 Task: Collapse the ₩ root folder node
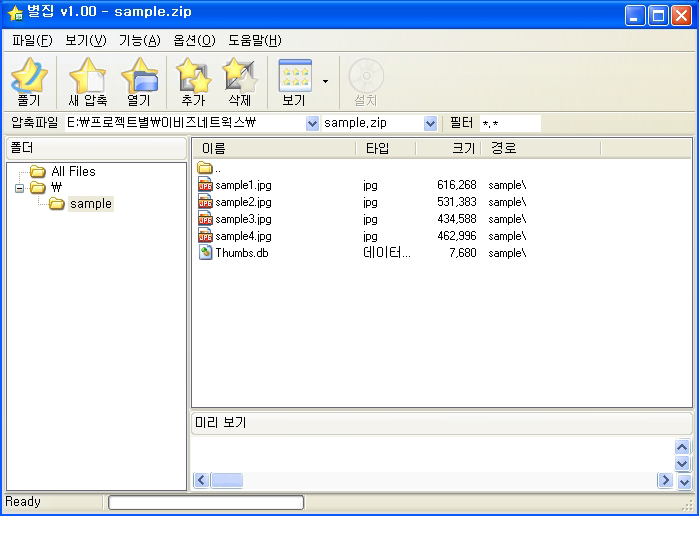pos(19,188)
